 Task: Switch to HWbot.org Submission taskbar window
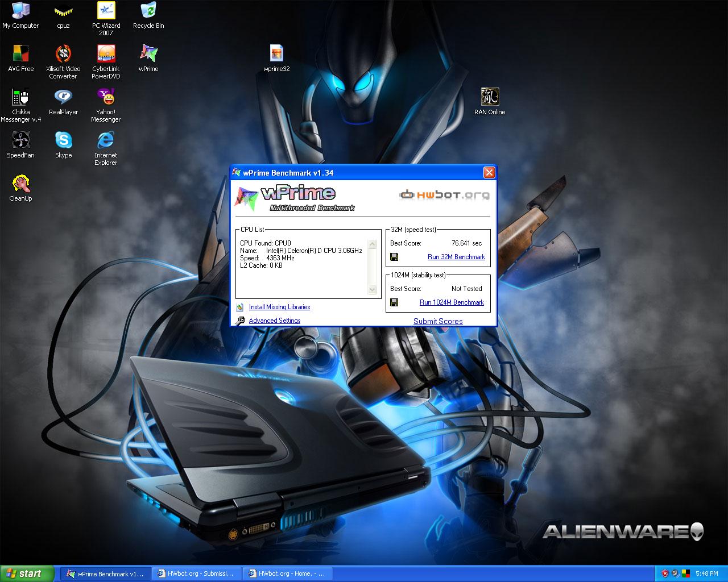click(x=197, y=573)
